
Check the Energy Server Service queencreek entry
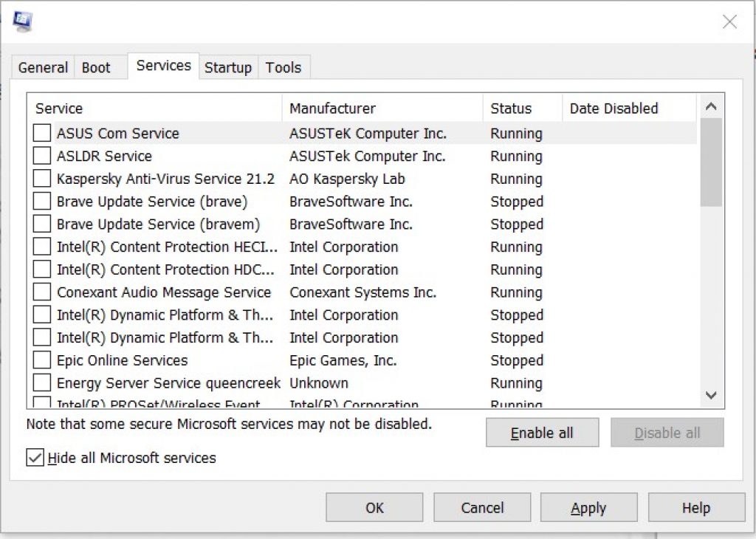coord(41,382)
